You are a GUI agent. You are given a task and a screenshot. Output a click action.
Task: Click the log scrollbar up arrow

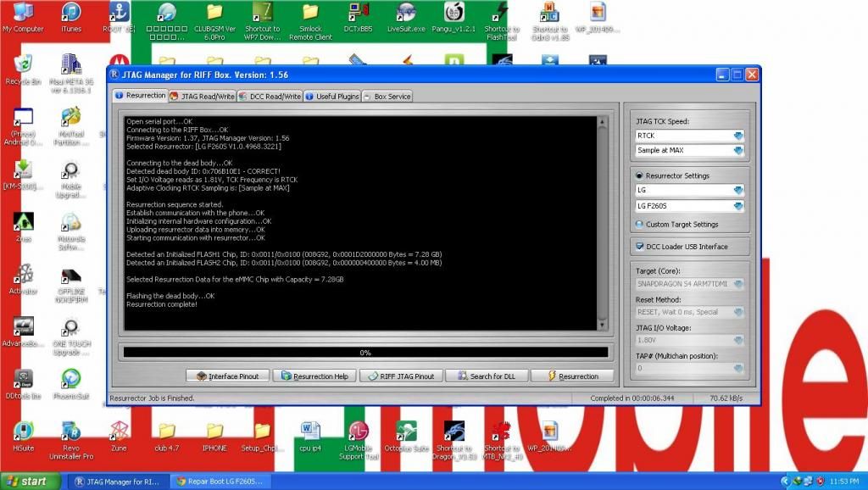pos(603,122)
